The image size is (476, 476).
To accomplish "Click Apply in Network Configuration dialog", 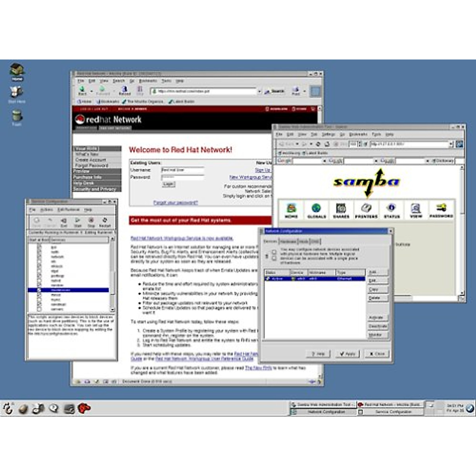I will (347, 353).
